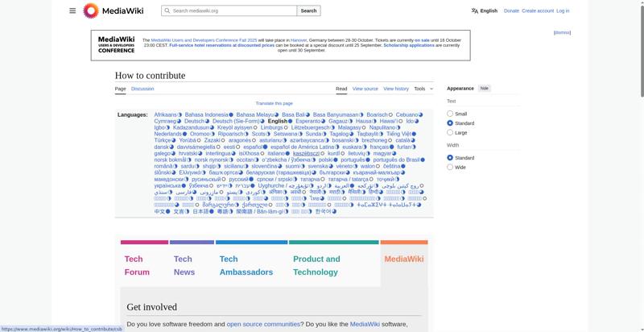Click the language translate icon beside English
644x332 pixels.
coord(475,10)
